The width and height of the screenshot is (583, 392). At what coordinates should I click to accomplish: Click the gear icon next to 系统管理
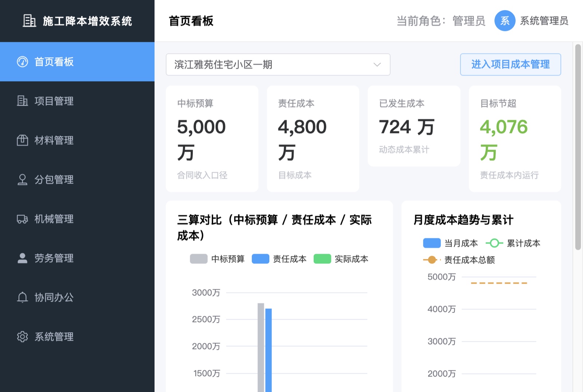pos(23,337)
